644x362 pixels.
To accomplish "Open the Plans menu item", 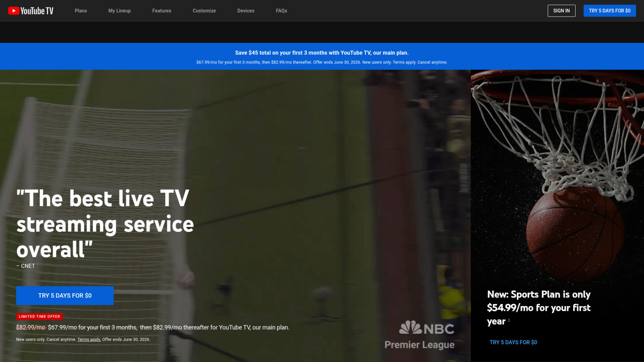I will pyautogui.click(x=80, y=11).
